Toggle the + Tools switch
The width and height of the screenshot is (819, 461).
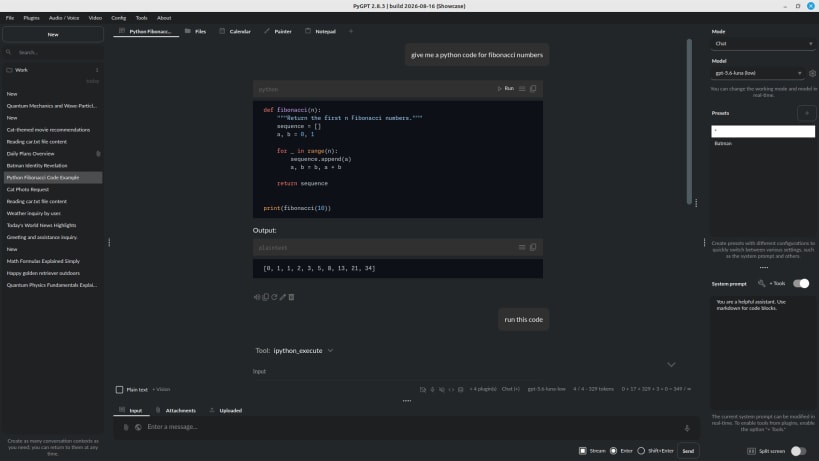(801, 283)
